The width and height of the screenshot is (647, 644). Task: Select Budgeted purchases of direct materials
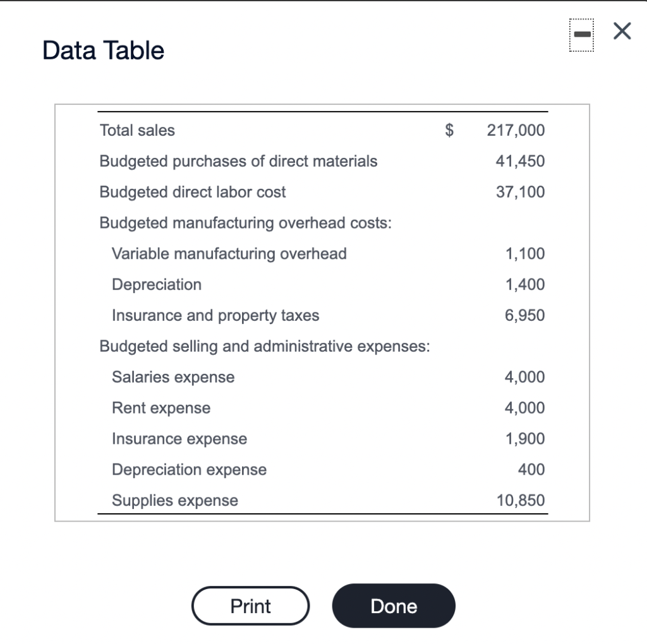[238, 161]
